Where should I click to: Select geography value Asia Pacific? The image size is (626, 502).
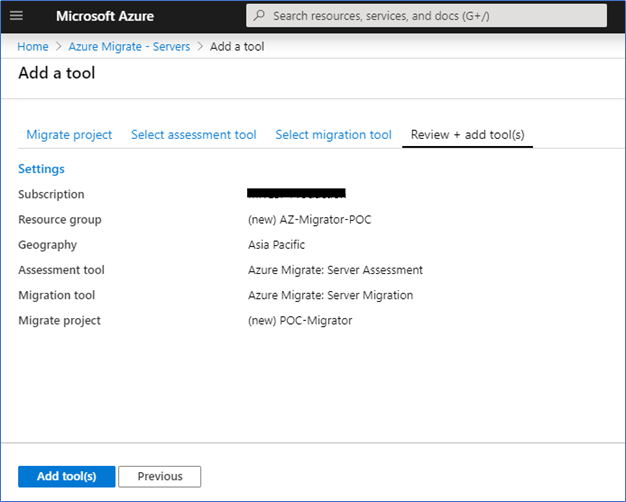pos(276,245)
